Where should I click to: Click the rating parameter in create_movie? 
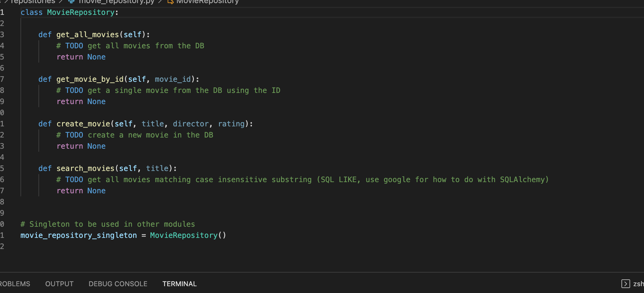[x=231, y=124]
